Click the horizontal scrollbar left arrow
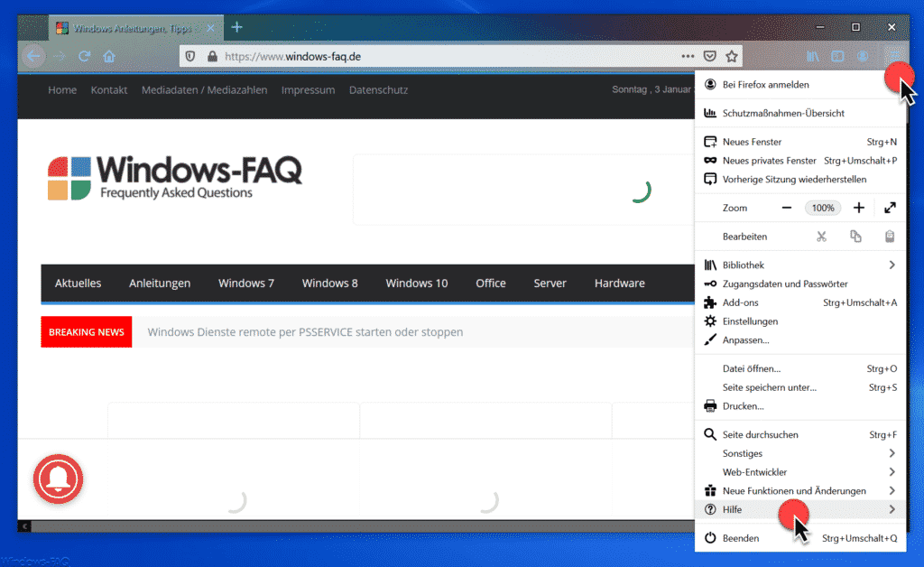The height and width of the screenshot is (567, 924). pyautogui.click(x=24, y=525)
